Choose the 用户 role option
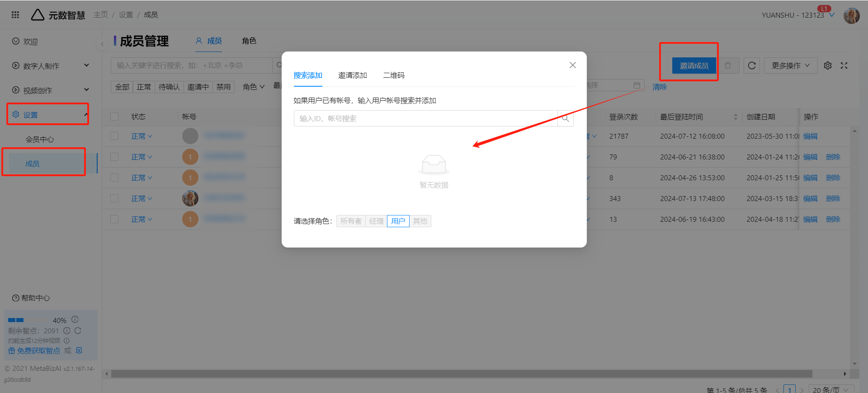 click(398, 221)
